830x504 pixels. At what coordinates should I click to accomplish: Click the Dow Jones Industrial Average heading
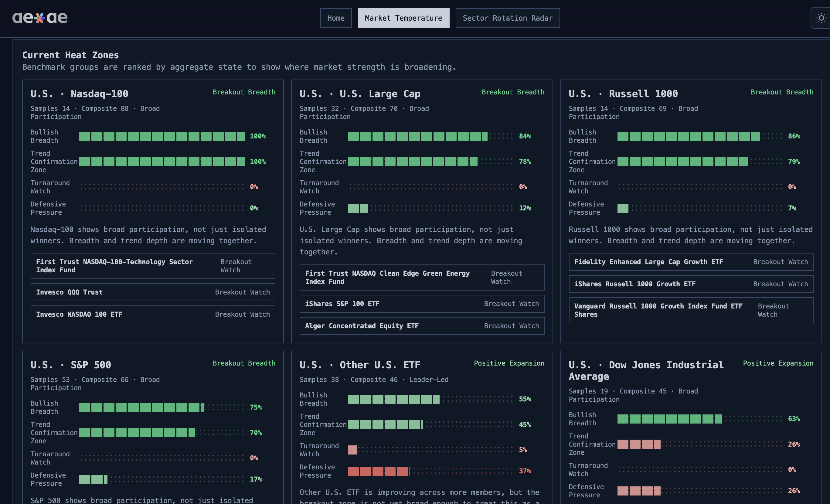tap(646, 371)
